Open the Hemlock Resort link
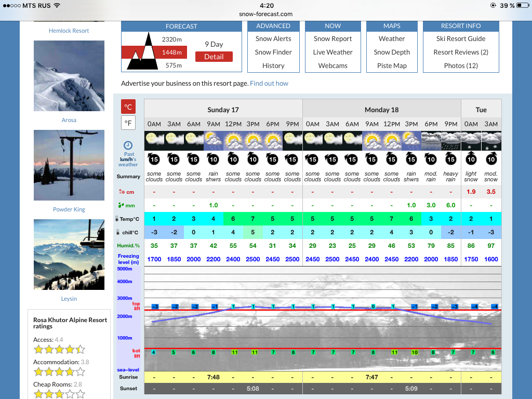 pos(69,31)
